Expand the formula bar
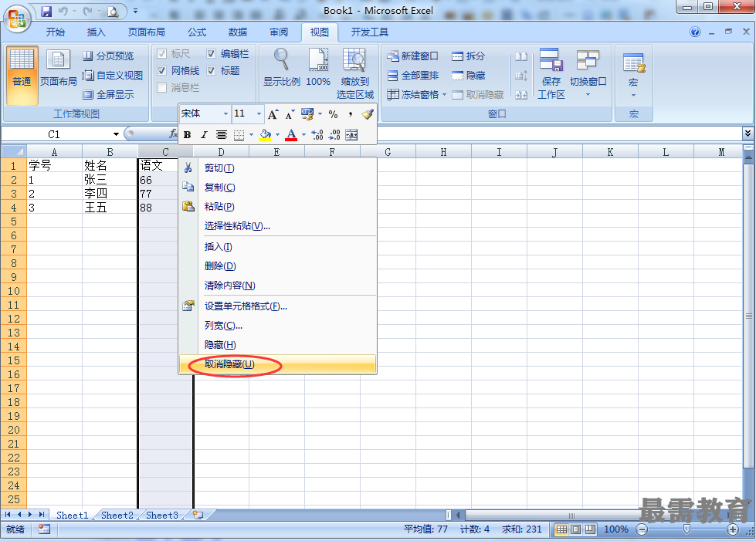The image size is (756, 541). [748, 134]
